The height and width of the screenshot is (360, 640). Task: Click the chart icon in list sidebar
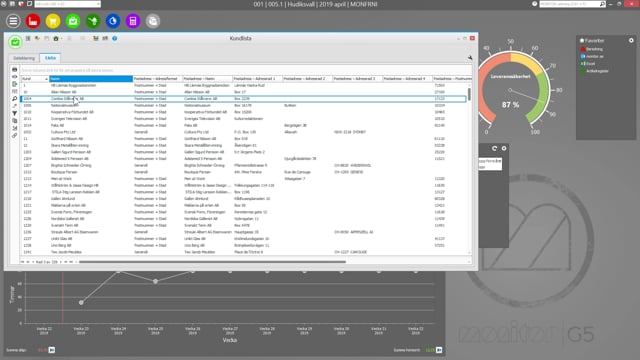[15, 128]
